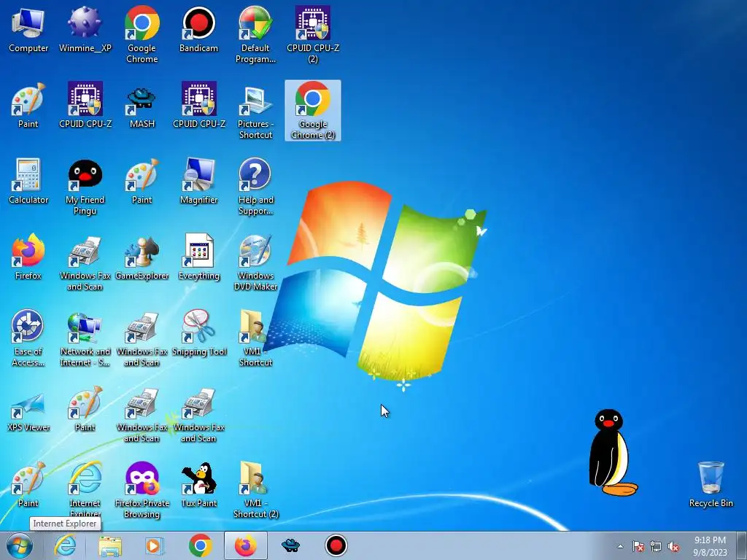Open the clock showing 9:18 PM
The image size is (747, 560).
710,546
